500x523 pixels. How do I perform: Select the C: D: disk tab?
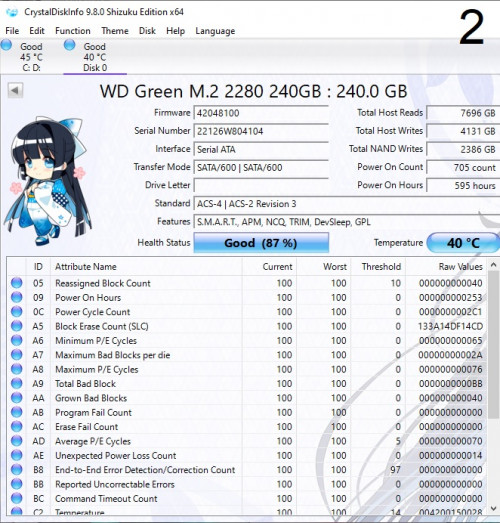coord(31,56)
